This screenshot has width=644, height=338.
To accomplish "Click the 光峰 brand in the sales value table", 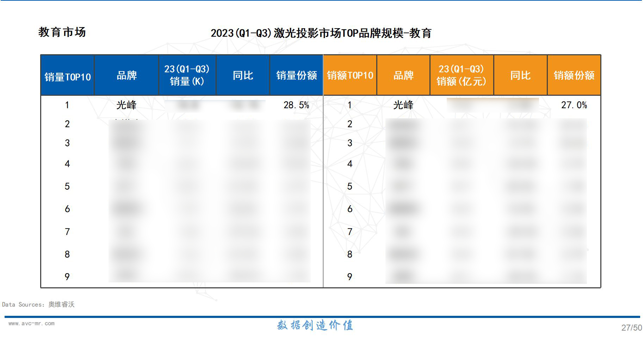I will click(404, 105).
